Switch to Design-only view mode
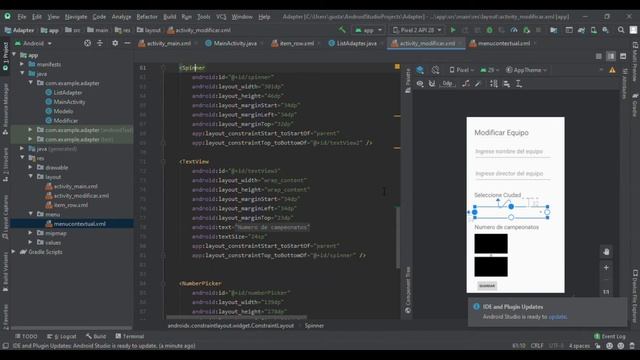 pyautogui.click(x=623, y=56)
